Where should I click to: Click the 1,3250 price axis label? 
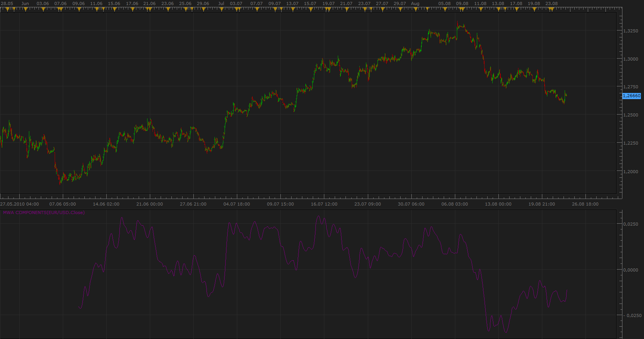tap(631, 31)
